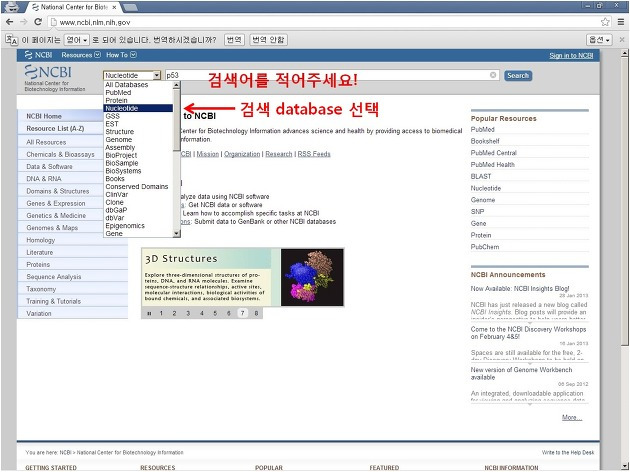Viewport: 630px width, 472px height.
Task: Open the 영어 language dropdown
Action: pos(77,40)
